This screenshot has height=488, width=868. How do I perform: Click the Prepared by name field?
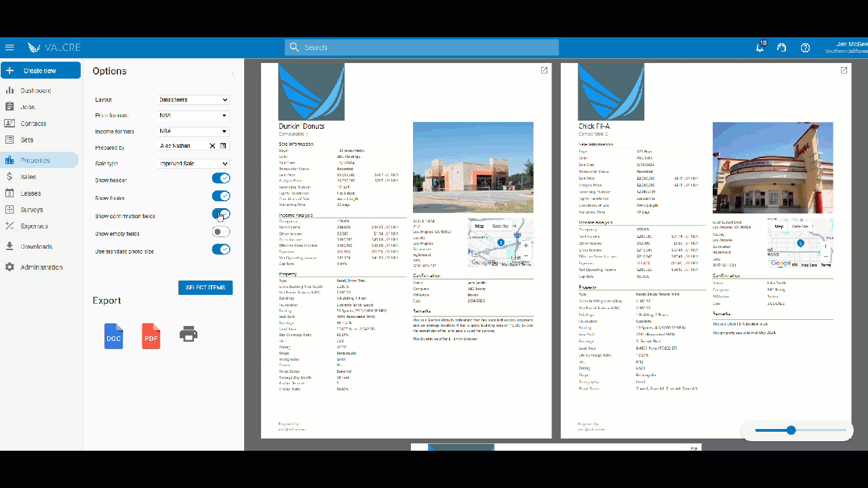pyautogui.click(x=183, y=146)
